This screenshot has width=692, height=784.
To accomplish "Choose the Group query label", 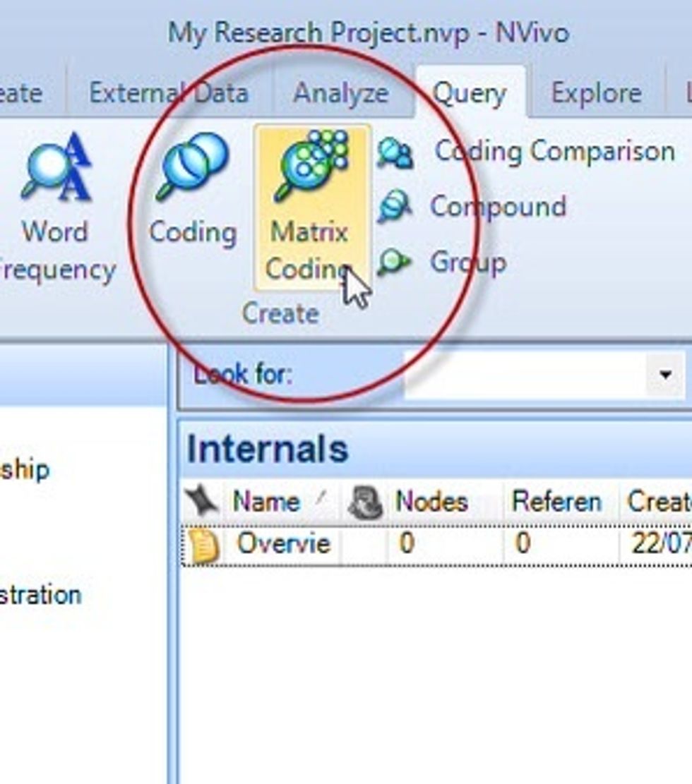I will tap(468, 263).
